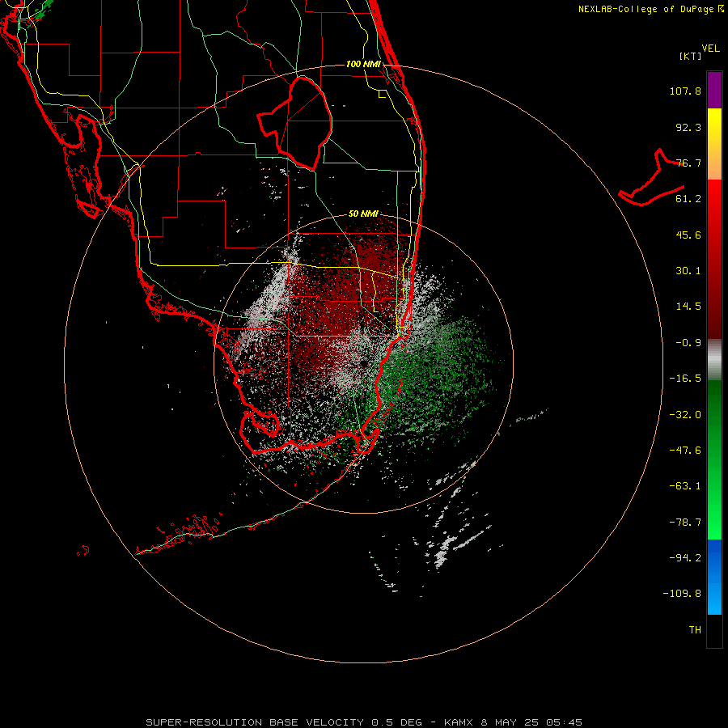The width and height of the screenshot is (728, 728).
Task: Click the -109.8 velocity scale value
Action: click(x=682, y=594)
